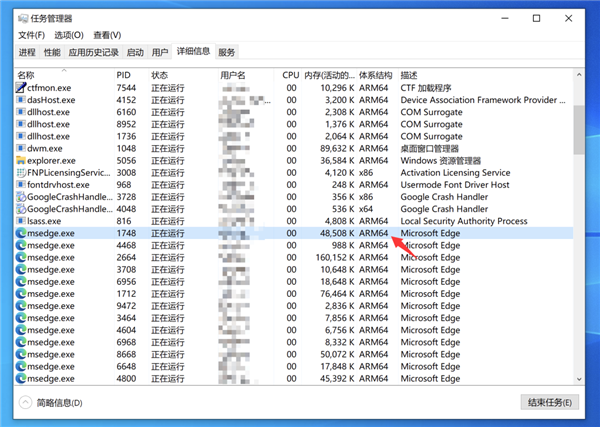
Task: Switch to the 服务 tab
Action: (227, 52)
